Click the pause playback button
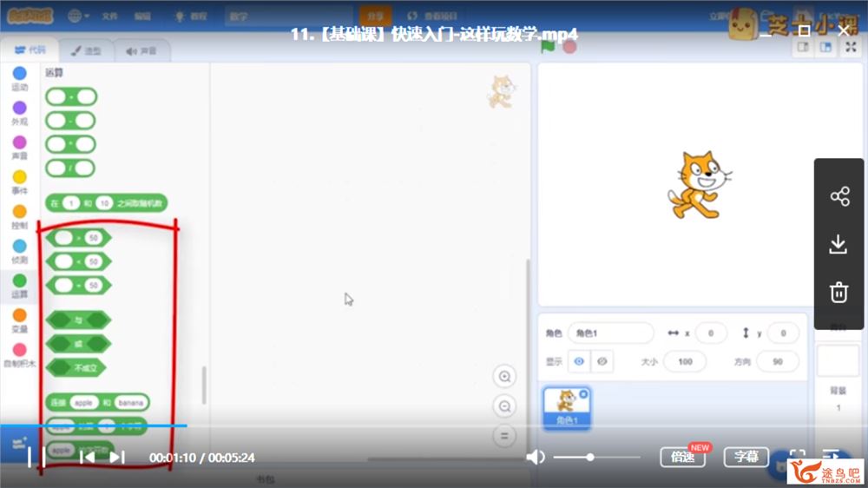This screenshot has width=868, height=488. point(36,457)
